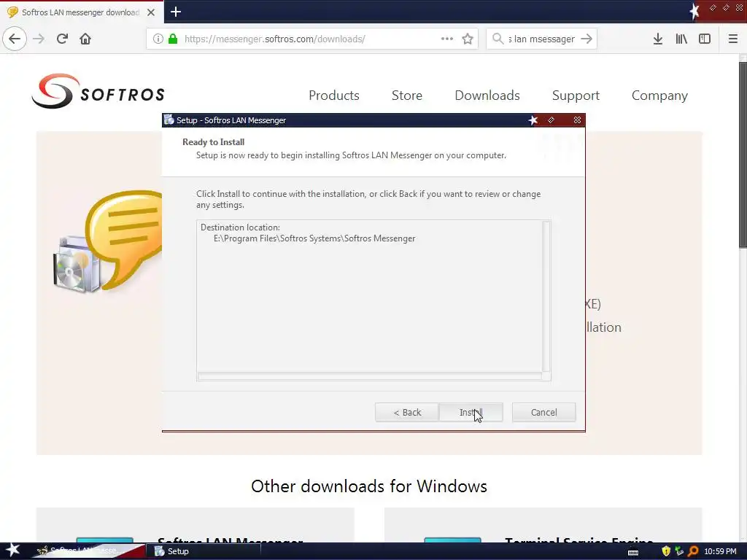
Task: Open the Company menu item
Action: coord(659,96)
